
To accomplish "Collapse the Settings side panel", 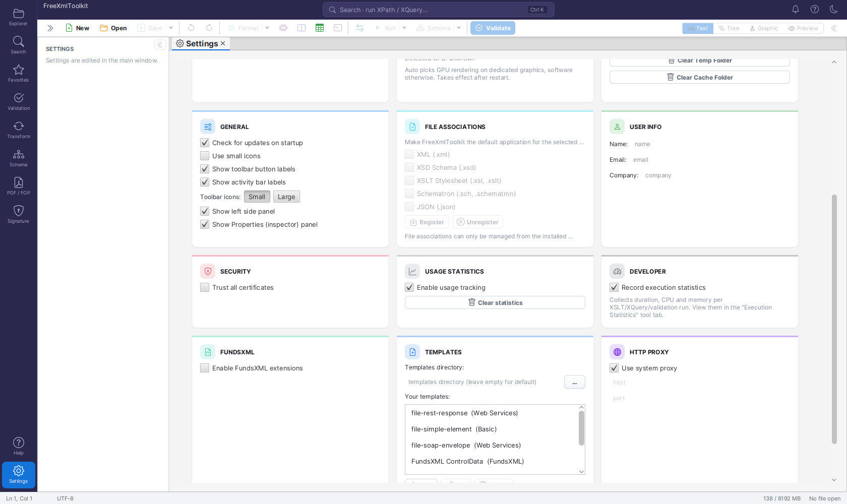I will (160, 45).
